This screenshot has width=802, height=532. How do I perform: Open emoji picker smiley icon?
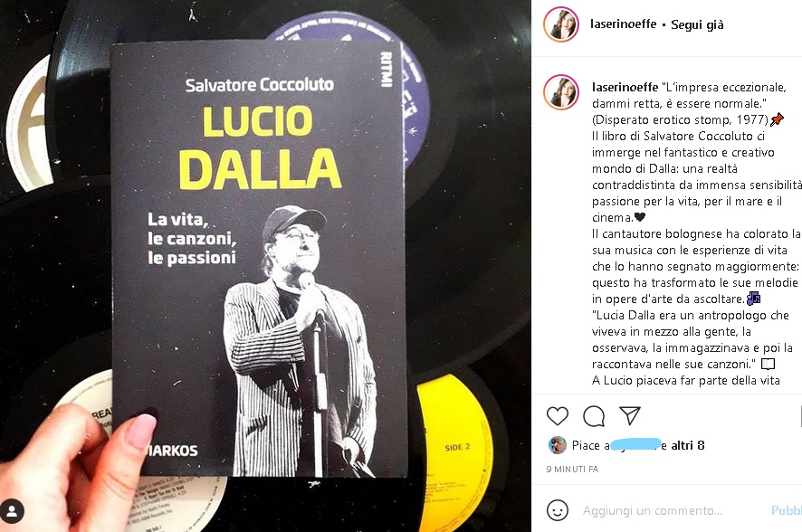coord(557,510)
